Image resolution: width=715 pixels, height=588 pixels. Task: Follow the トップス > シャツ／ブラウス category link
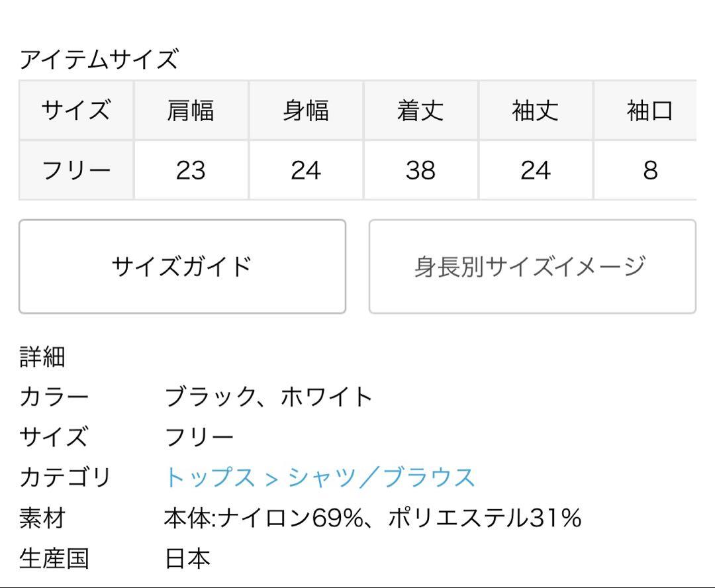320,477
